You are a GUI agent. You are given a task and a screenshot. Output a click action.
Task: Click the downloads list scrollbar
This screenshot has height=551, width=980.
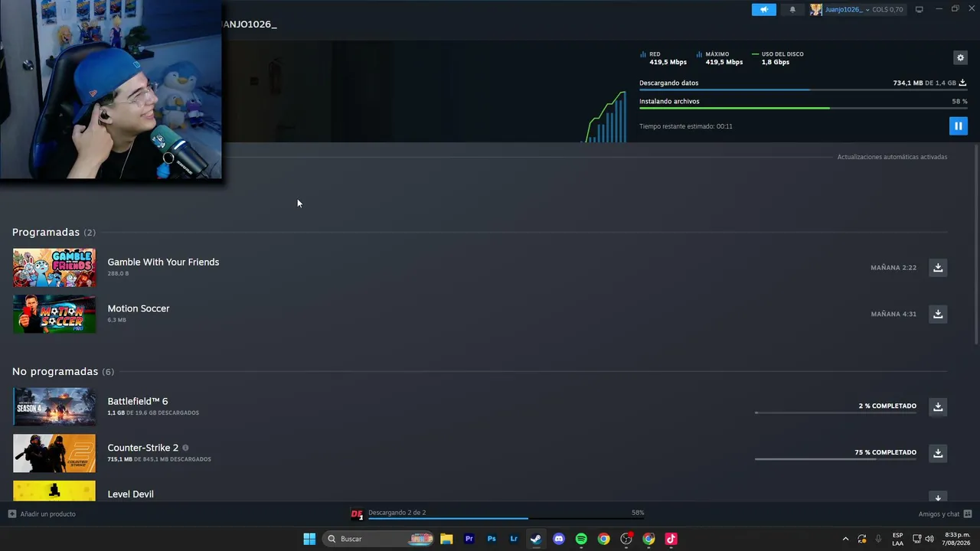point(976,245)
